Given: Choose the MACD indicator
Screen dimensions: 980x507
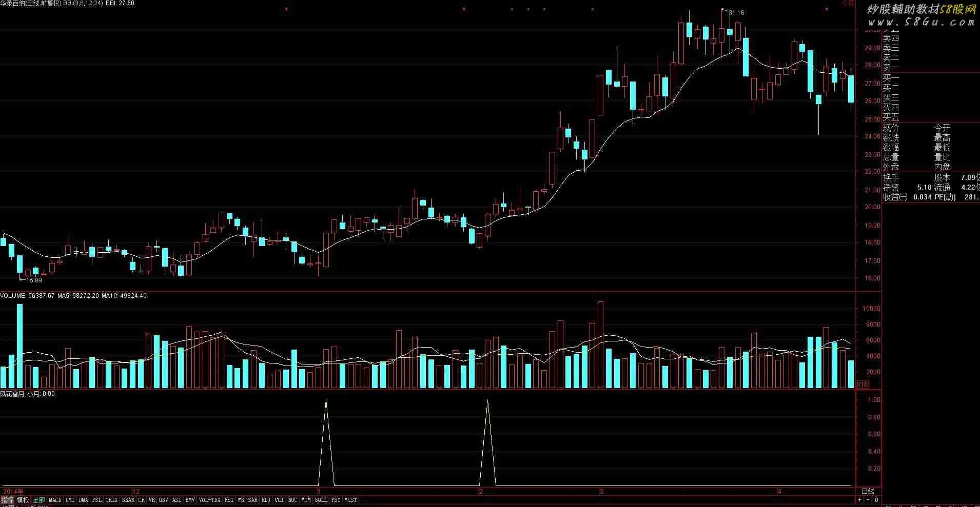Looking at the screenshot, I should pos(55,500).
